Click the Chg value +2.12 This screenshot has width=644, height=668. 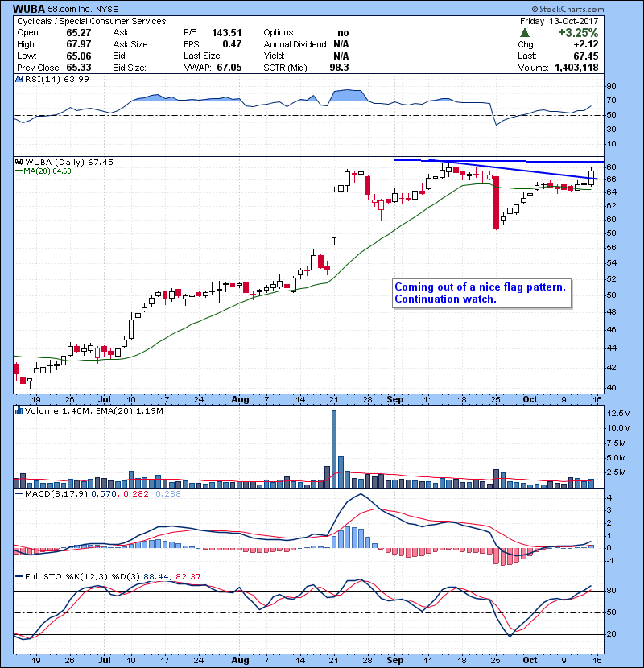[x=586, y=44]
